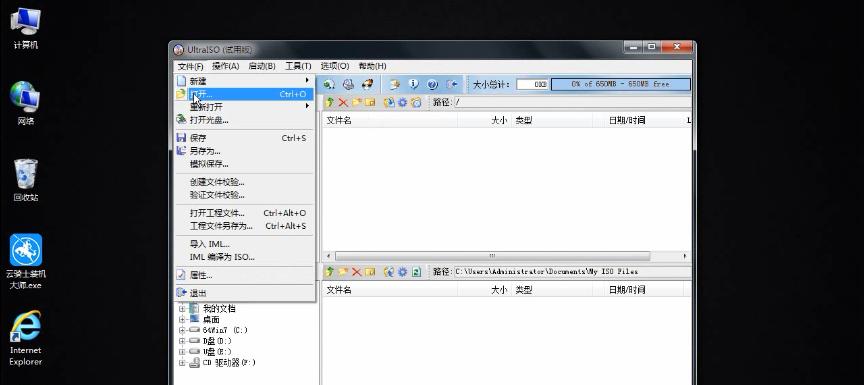Image resolution: width=864 pixels, height=385 pixels.
Task: Click refresh icon in lower local toolbar
Action: point(416,272)
